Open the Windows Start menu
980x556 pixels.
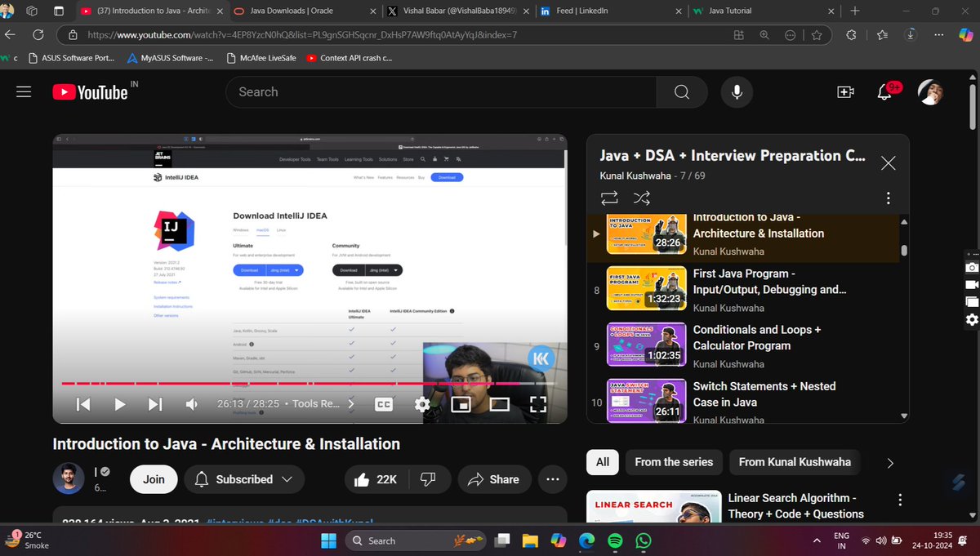point(328,540)
